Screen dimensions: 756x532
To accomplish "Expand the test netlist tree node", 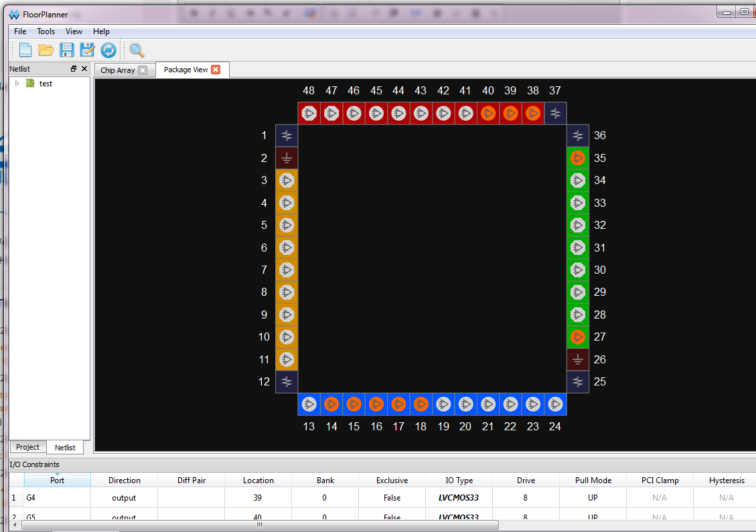I will click(17, 84).
